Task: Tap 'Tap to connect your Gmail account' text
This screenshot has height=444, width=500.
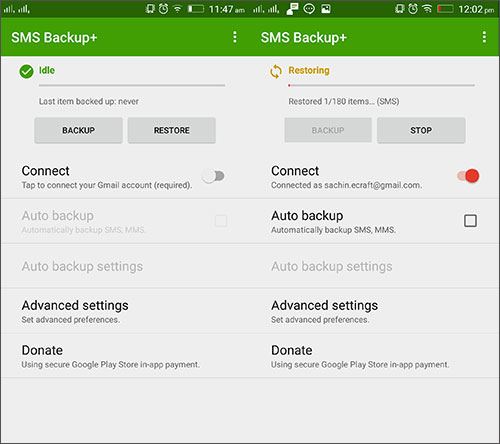Action: pyautogui.click(x=107, y=185)
